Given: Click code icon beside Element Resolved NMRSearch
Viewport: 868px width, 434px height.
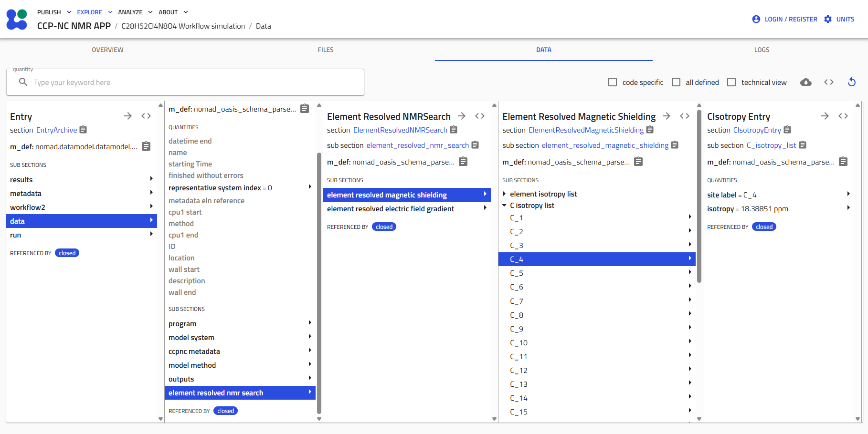Looking at the screenshot, I should (x=480, y=116).
